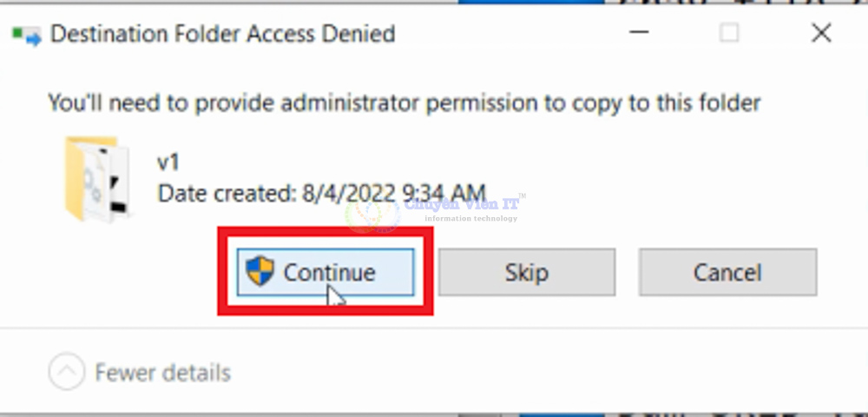Click the administrator shield icon
This screenshot has height=417, width=868.
[260, 272]
